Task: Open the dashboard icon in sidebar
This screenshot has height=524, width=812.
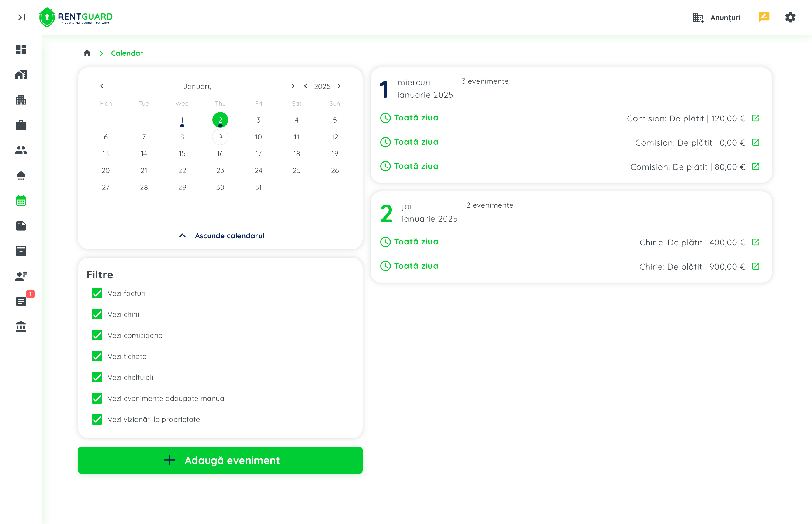Action: pyautogui.click(x=21, y=49)
